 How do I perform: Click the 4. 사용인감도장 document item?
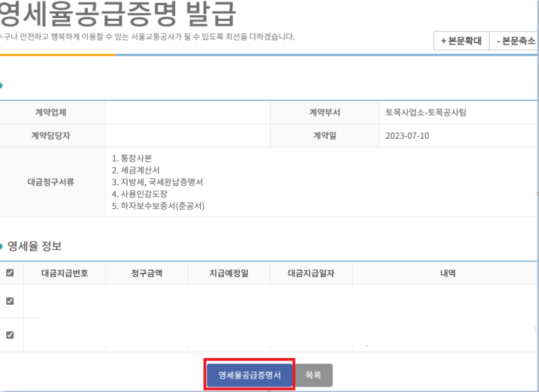click(x=139, y=194)
